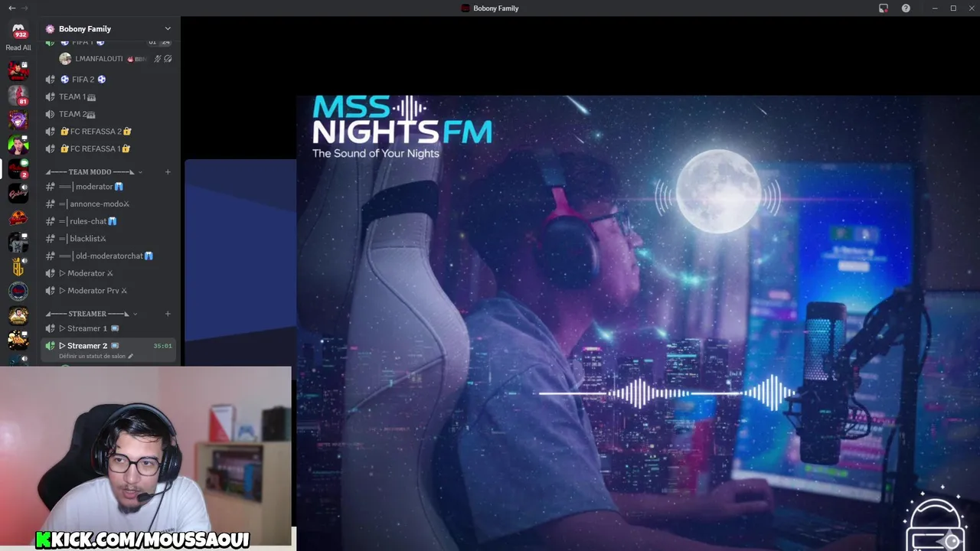Open the inbox icon in title bar
The image size is (980, 551).
883,8
